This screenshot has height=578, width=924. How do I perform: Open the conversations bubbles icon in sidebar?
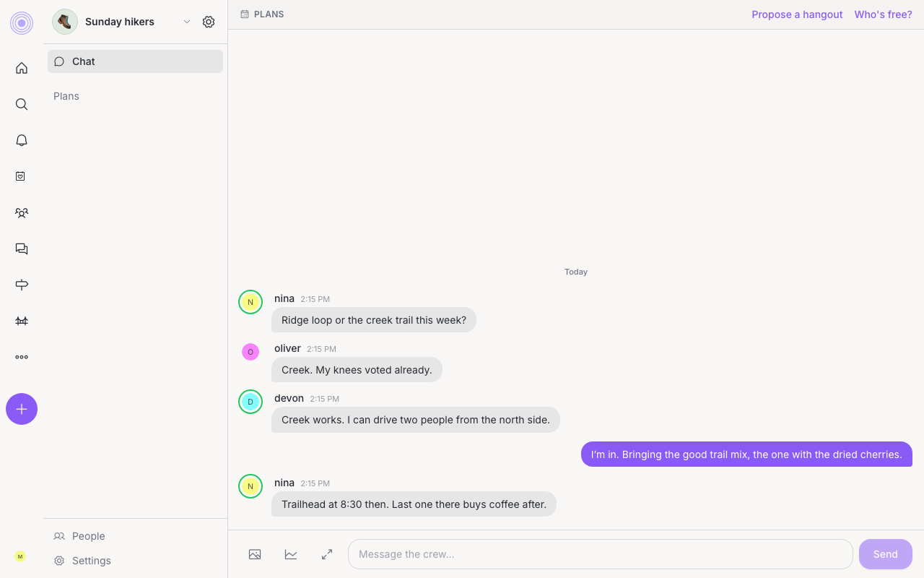(x=22, y=249)
